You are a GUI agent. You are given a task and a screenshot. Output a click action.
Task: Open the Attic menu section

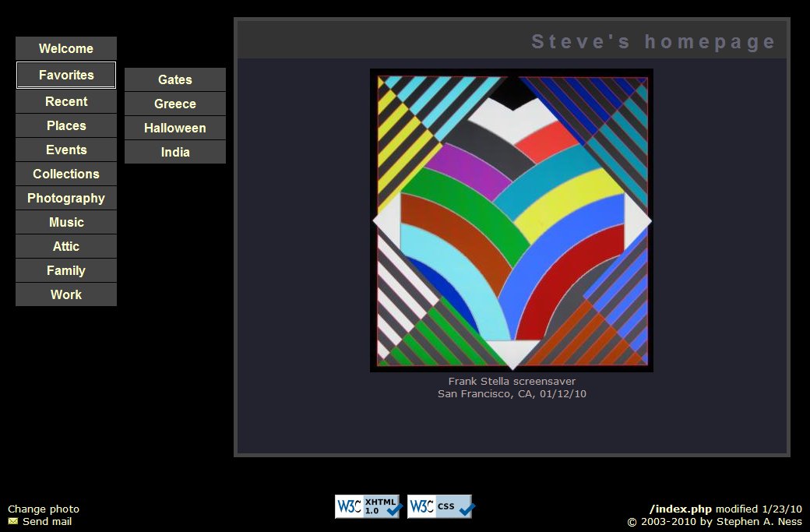pyautogui.click(x=66, y=246)
